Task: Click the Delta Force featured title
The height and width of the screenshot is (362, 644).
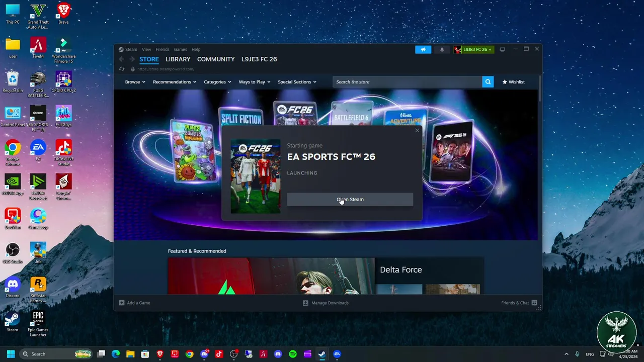Action: coord(401,270)
